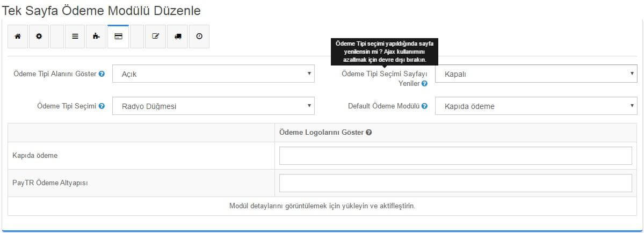Open the home tab with house icon
Screen dimensions: 644x233
pyautogui.click(x=18, y=37)
